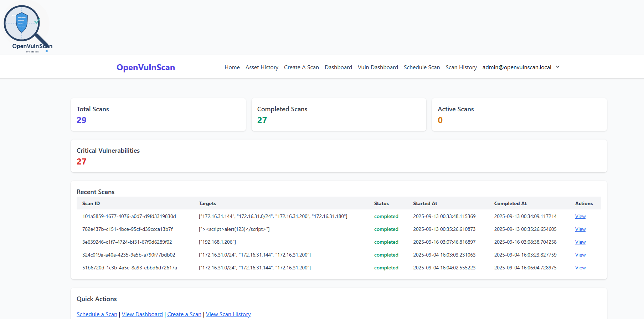The width and height of the screenshot is (644, 319).
Task: Click View Dashboard quick action link
Action: tap(142, 314)
